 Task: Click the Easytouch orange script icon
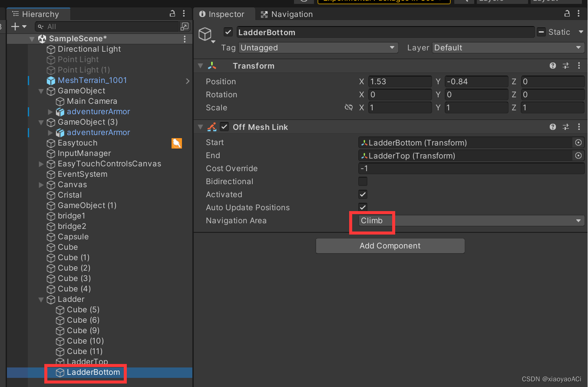176,143
